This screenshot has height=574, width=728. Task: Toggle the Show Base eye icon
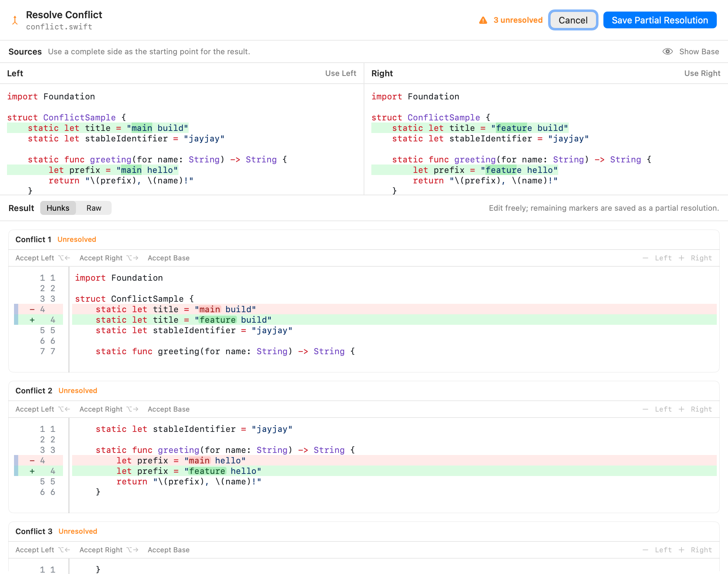(x=667, y=51)
